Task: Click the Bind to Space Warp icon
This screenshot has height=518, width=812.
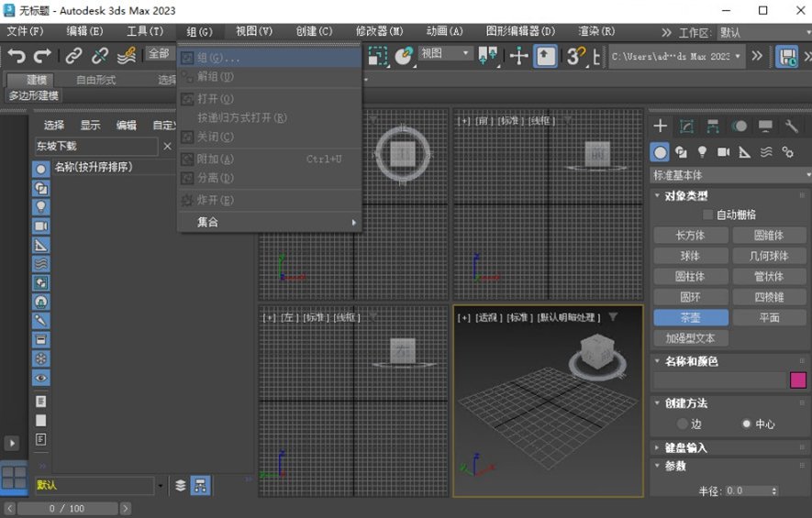Action: coord(127,56)
